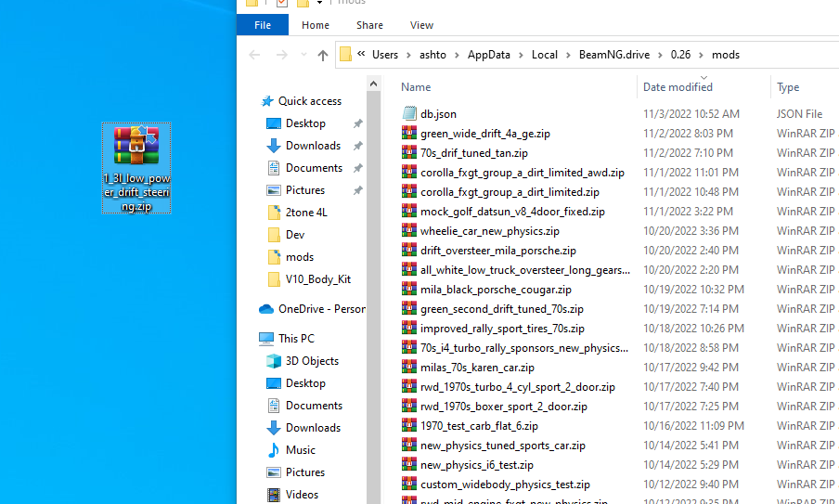839x504 pixels.
Task: Select the db.json file icon
Action: point(409,113)
